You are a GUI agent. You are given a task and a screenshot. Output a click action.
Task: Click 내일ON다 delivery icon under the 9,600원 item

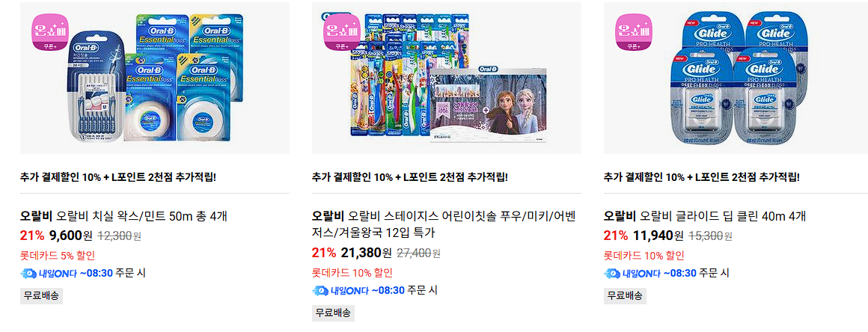pos(28,274)
